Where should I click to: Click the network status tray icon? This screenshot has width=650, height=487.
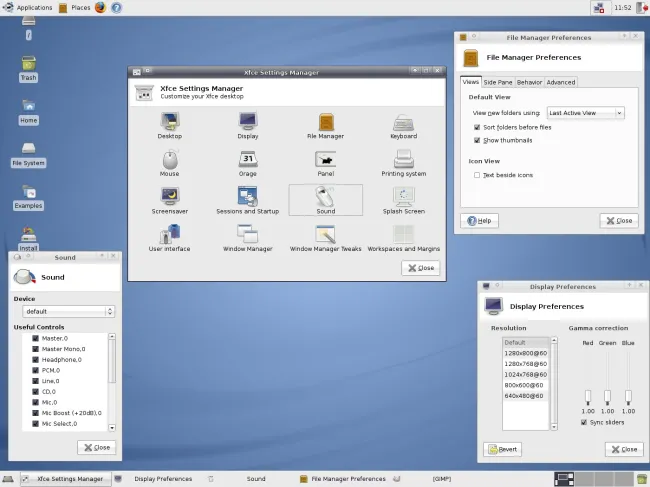(x=599, y=7)
